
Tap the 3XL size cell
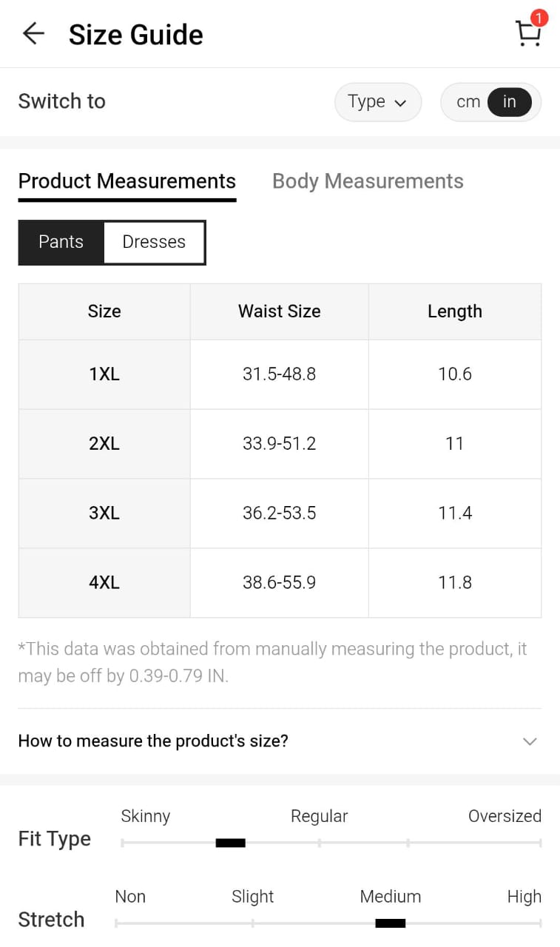[104, 513]
